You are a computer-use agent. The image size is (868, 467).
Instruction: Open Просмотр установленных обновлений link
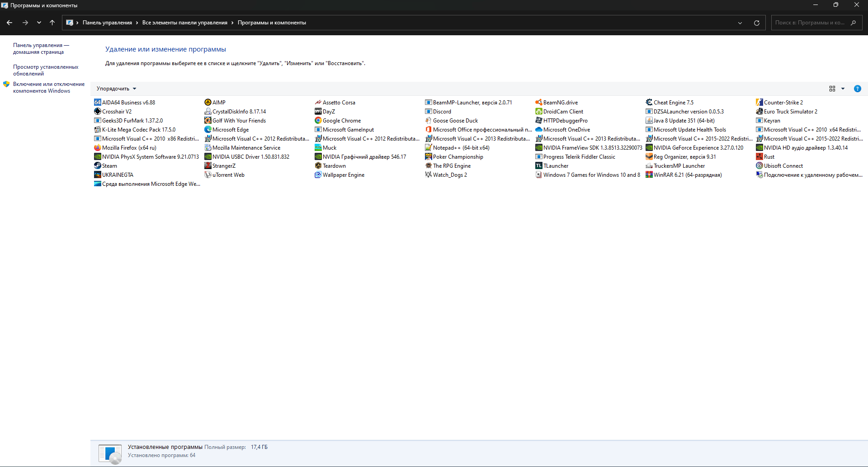click(46, 70)
